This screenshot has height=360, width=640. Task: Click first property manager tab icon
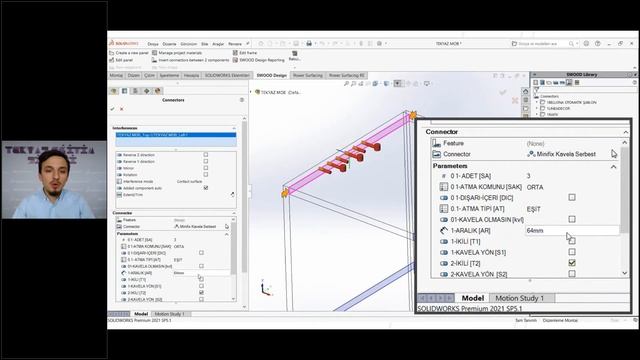pos(114,91)
